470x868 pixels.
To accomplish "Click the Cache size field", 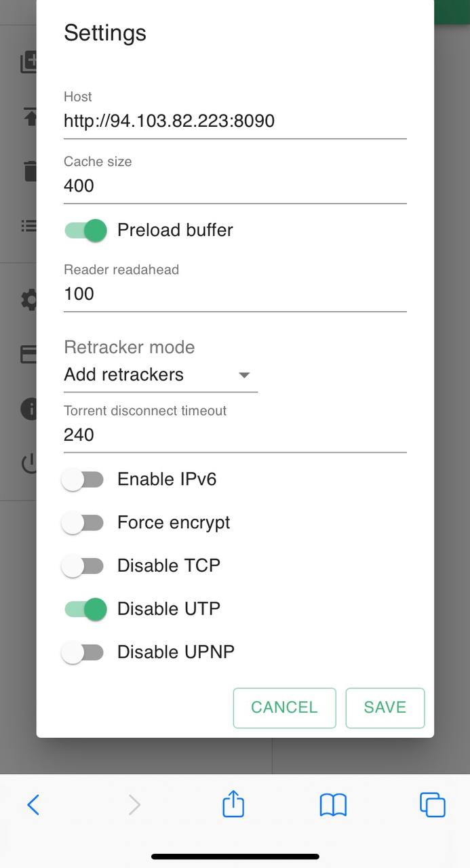I will tap(235, 186).
